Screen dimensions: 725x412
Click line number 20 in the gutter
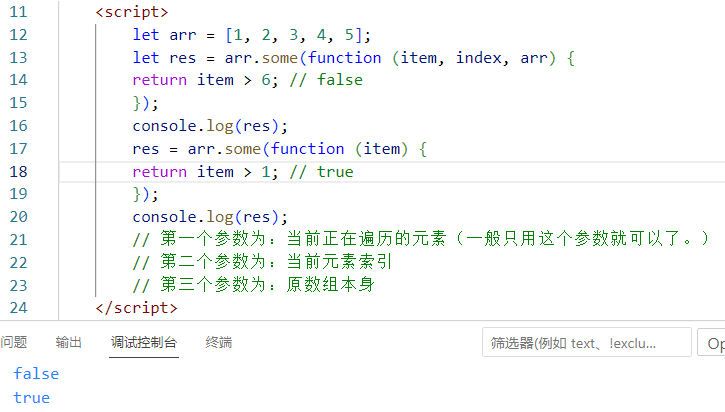tap(18, 217)
